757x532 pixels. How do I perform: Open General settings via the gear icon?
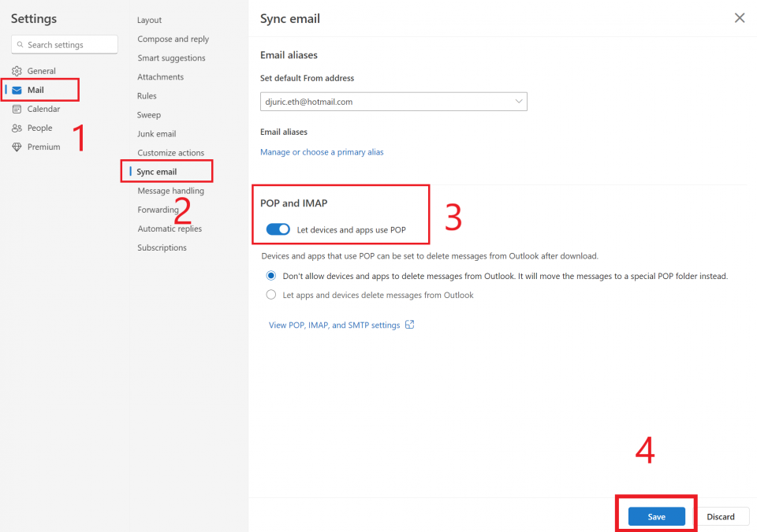[x=15, y=70]
